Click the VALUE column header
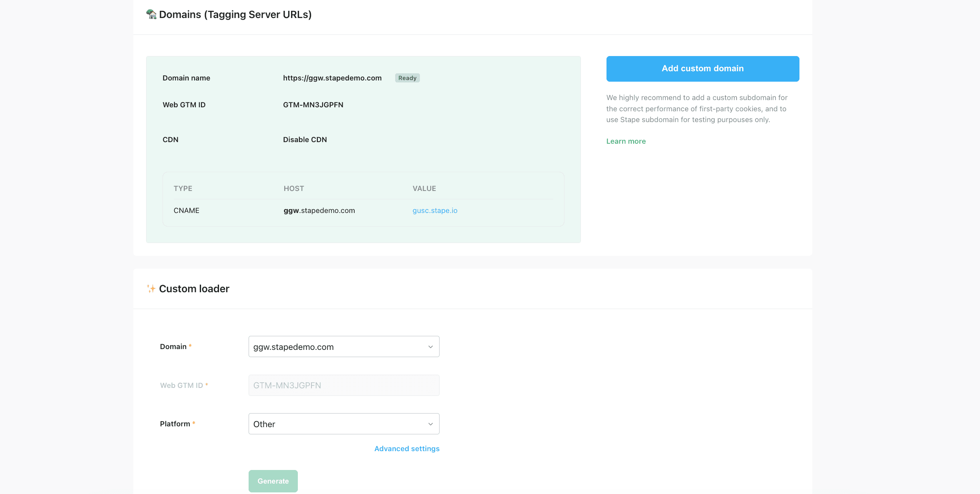Viewport: 980px width, 494px height. coord(424,189)
